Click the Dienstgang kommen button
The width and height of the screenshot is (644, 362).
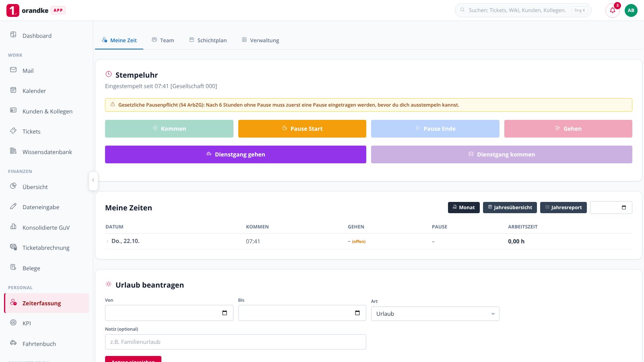tap(502, 154)
